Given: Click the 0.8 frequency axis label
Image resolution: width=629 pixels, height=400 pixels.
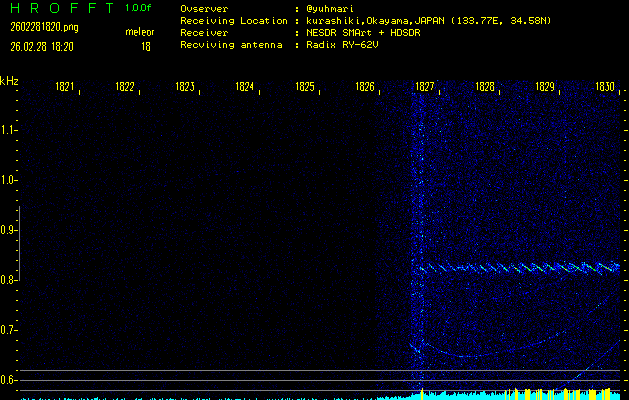Looking at the screenshot, I should pos(9,280).
